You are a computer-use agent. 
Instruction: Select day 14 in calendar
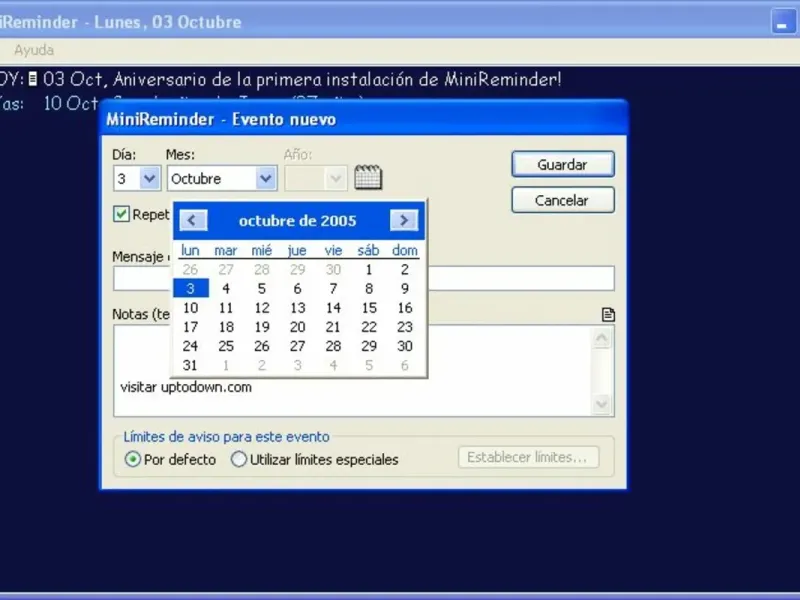click(333, 308)
